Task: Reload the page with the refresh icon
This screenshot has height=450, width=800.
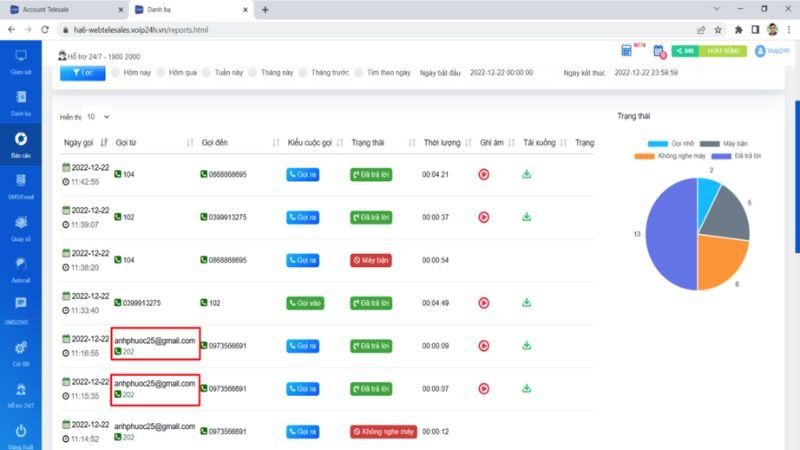Action: pyautogui.click(x=45, y=30)
